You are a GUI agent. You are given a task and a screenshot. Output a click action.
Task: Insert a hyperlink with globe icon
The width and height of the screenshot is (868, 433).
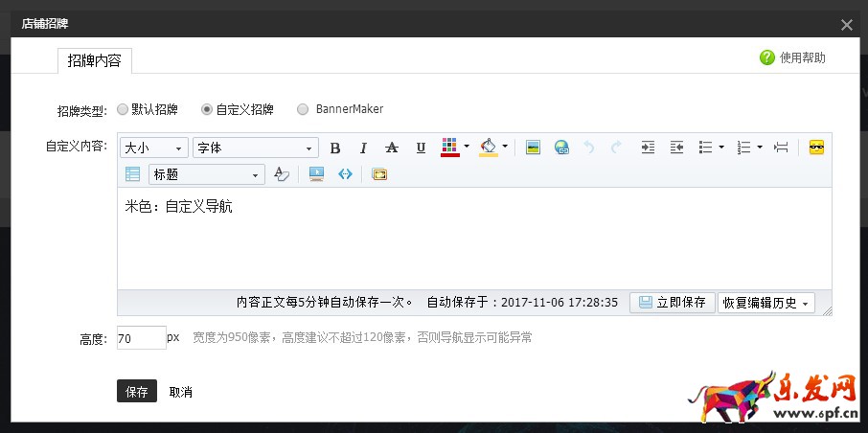(561, 148)
